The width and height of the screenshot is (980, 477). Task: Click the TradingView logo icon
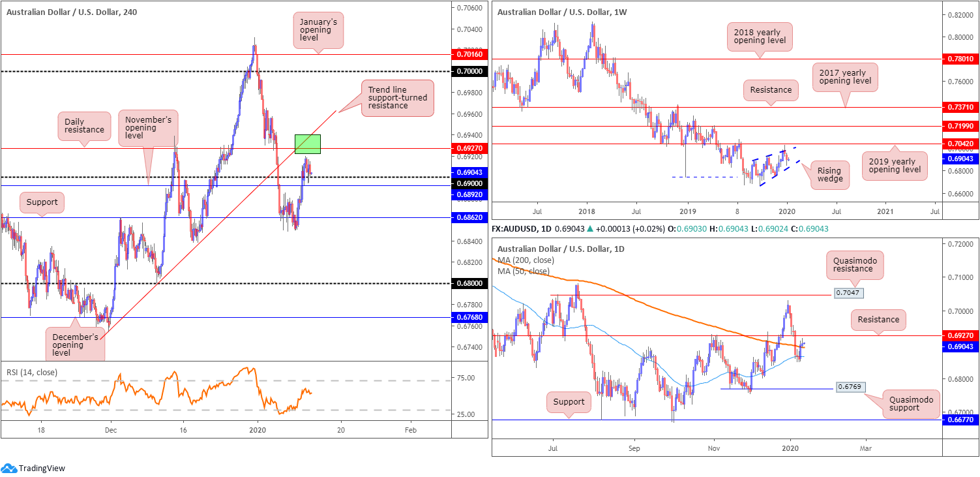point(9,468)
